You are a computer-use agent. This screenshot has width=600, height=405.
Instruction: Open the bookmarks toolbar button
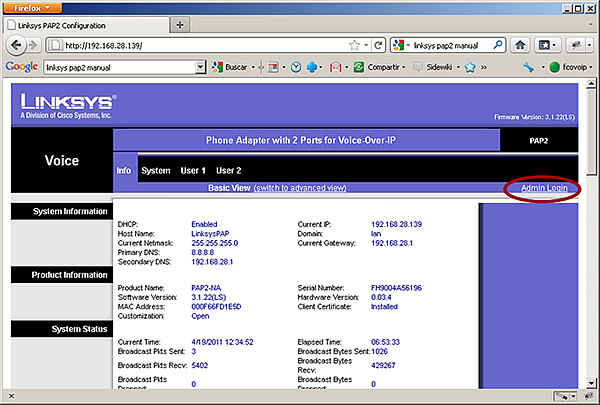pyautogui.click(x=544, y=45)
